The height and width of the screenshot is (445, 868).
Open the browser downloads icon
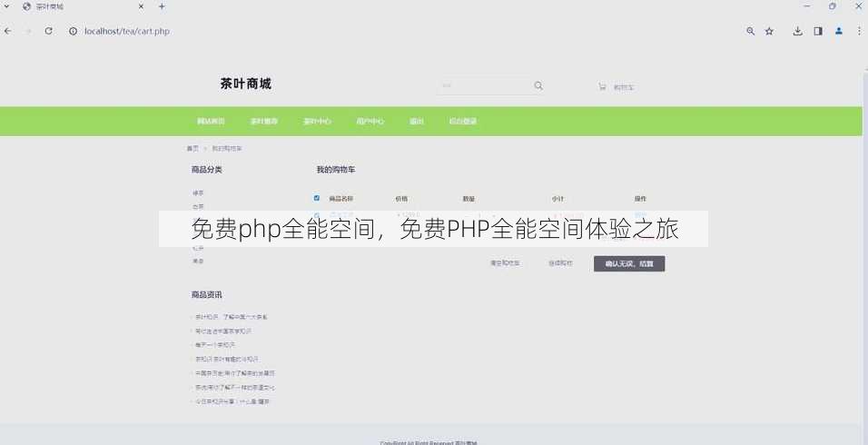[x=798, y=32]
